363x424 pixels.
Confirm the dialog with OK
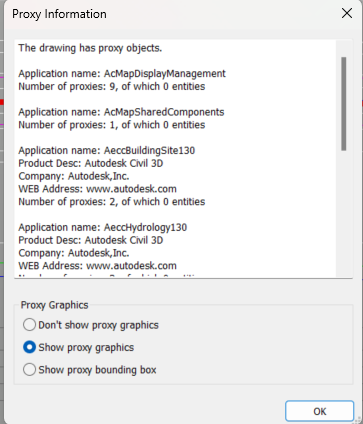(x=319, y=411)
